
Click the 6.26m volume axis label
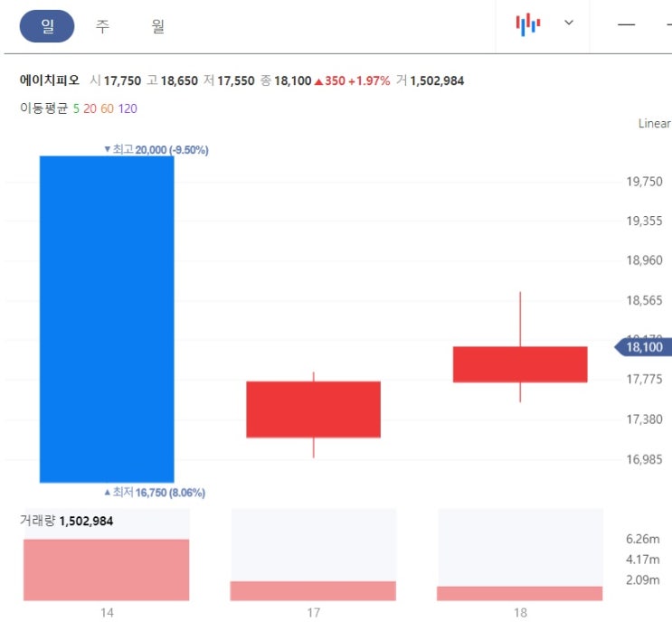pyautogui.click(x=642, y=539)
